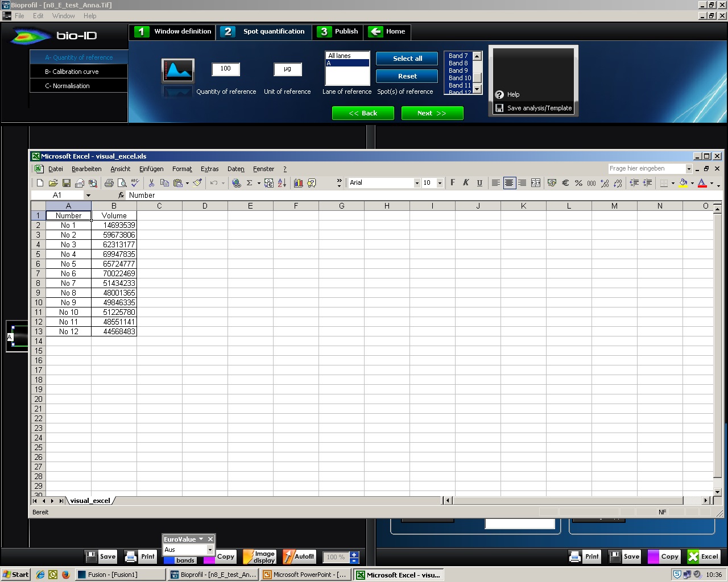The height and width of the screenshot is (582, 728).
Task: Click the Insert Hyperlink globe icon
Action: click(236, 183)
